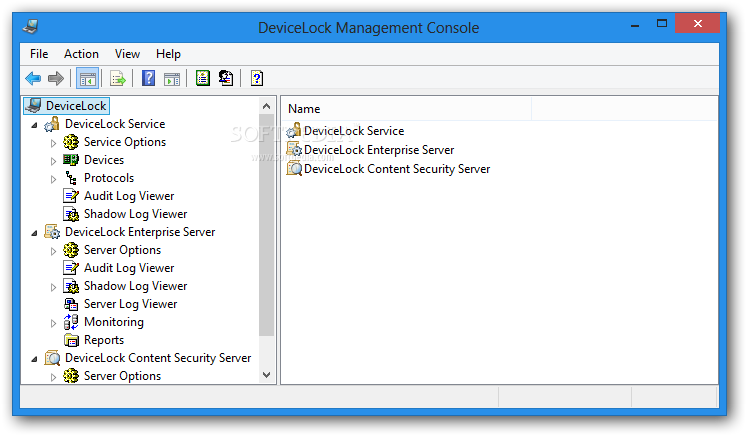This screenshot has height=436, width=747.
Task: Select the Monitoring icon in the tree
Action: (71, 322)
